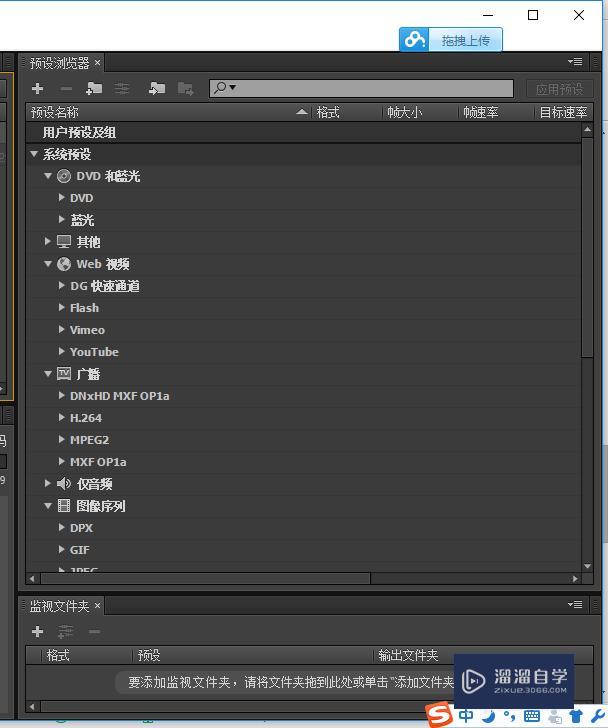Viewport: 608px width, 728px height.
Task: Collapse the 图像序列 category
Action: 48,506
